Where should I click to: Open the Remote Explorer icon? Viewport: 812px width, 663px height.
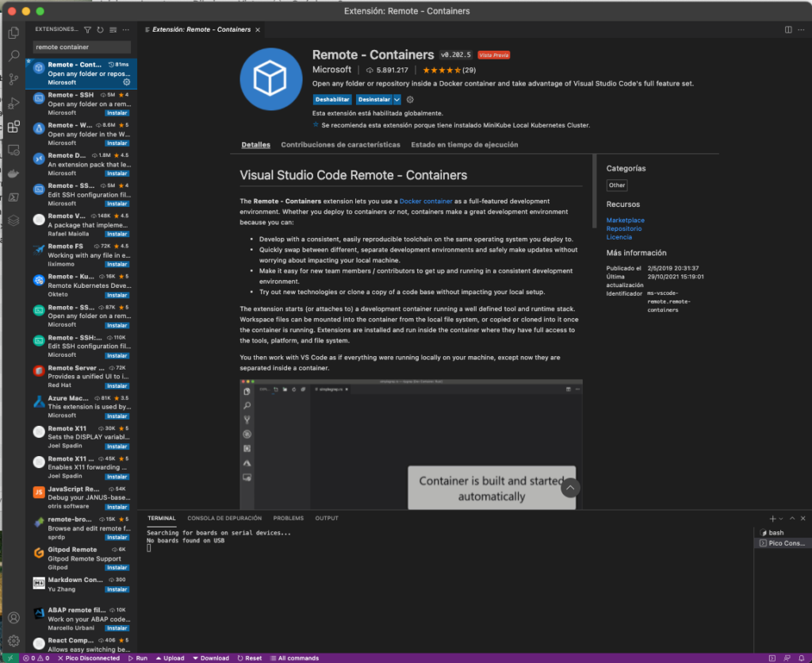pos(13,151)
